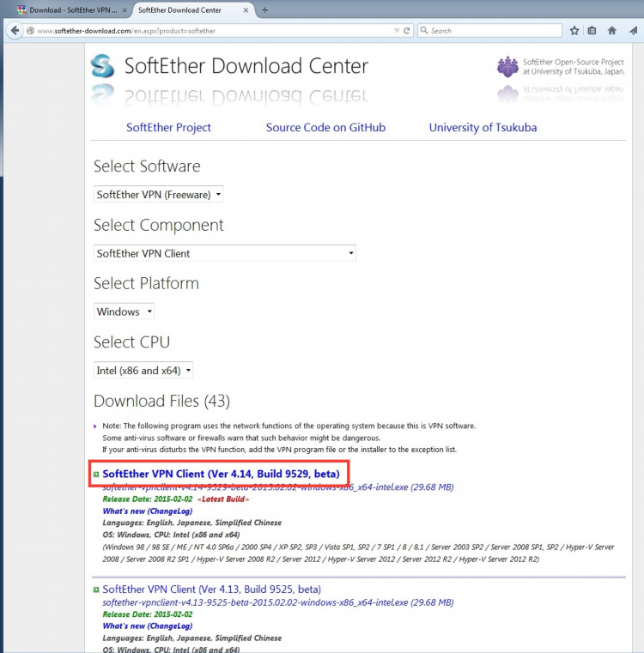Expand the Windows platform dropdown

pyautogui.click(x=124, y=311)
